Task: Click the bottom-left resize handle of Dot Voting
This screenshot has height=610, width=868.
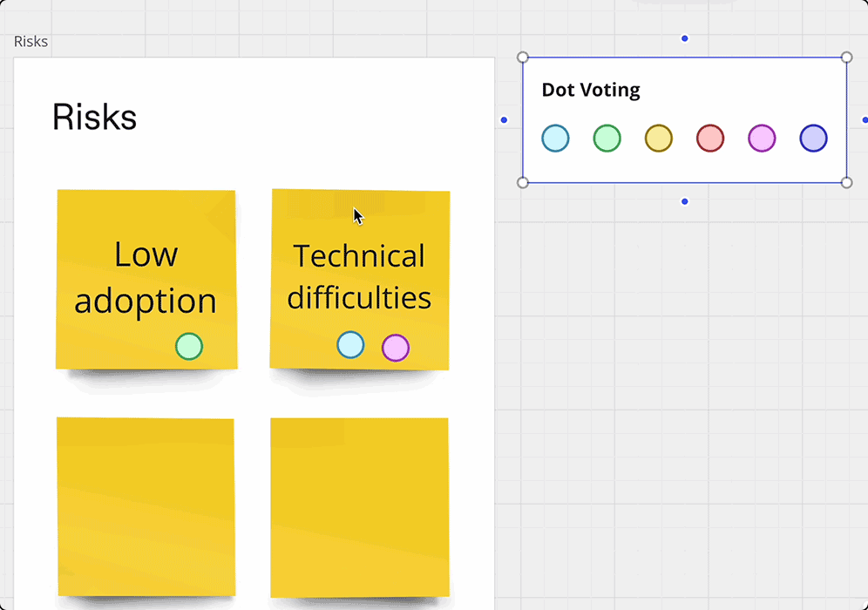Action: click(523, 182)
